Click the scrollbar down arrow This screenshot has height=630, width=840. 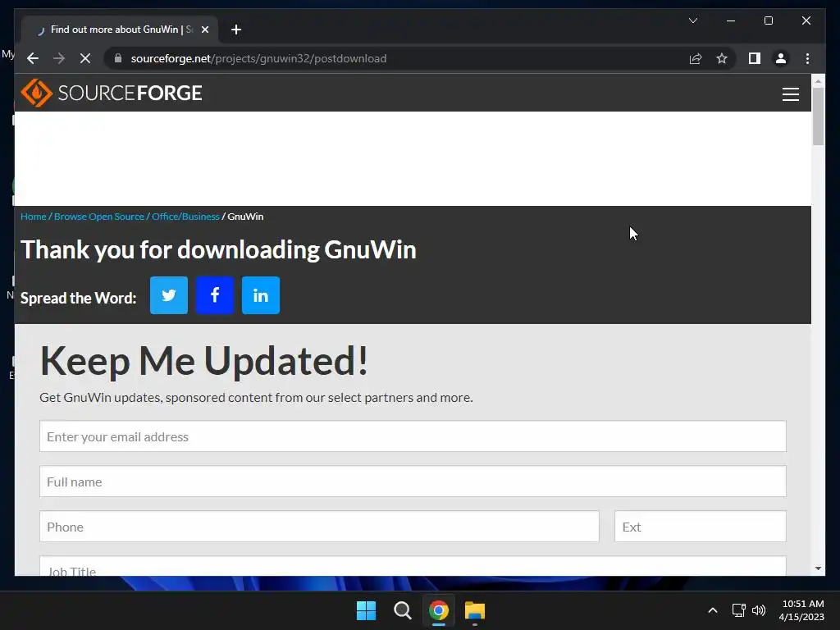click(818, 568)
